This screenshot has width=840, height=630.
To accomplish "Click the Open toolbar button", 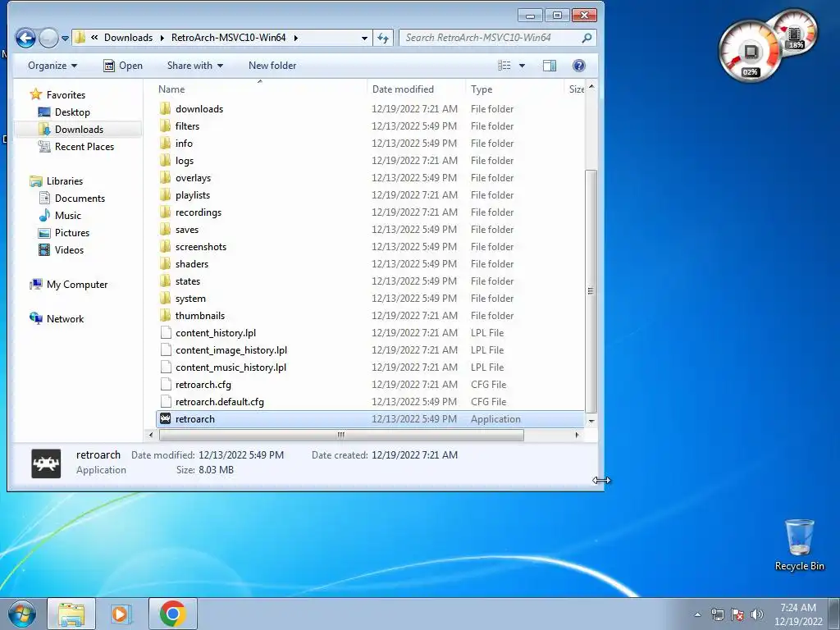I will (x=123, y=66).
